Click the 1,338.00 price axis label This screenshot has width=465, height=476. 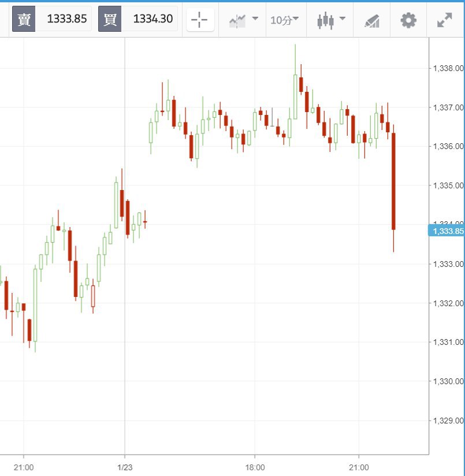[448, 68]
